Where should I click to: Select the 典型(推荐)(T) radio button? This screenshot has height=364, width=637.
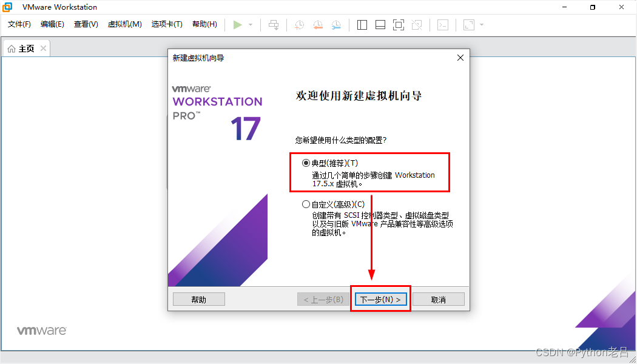pyautogui.click(x=306, y=163)
